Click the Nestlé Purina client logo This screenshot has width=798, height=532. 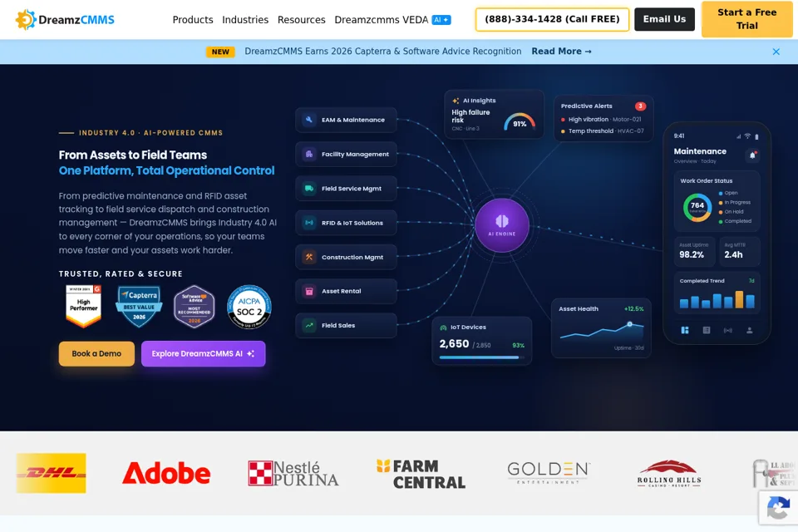click(293, 473)
